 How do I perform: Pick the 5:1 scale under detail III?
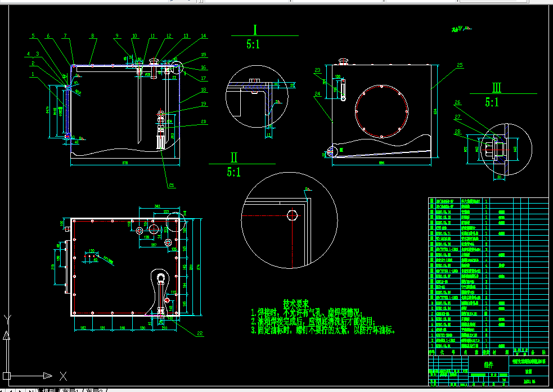(492, 102)
